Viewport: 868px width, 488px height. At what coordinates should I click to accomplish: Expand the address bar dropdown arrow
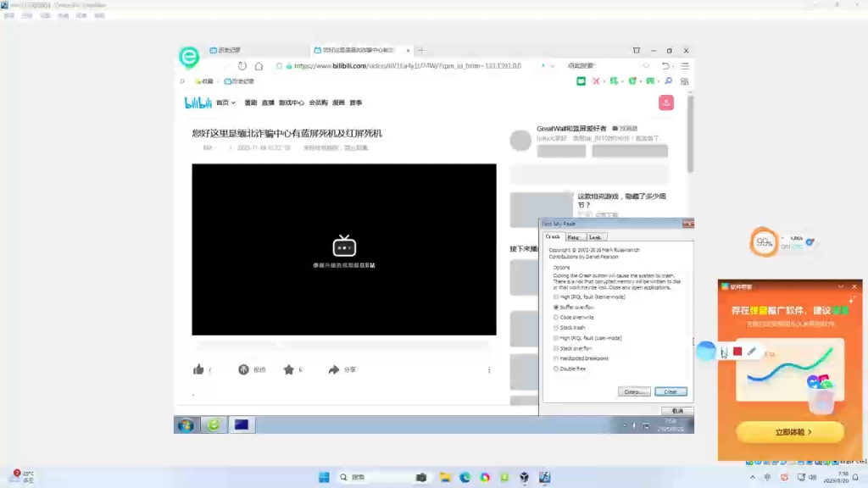click(x=553, y=66)
